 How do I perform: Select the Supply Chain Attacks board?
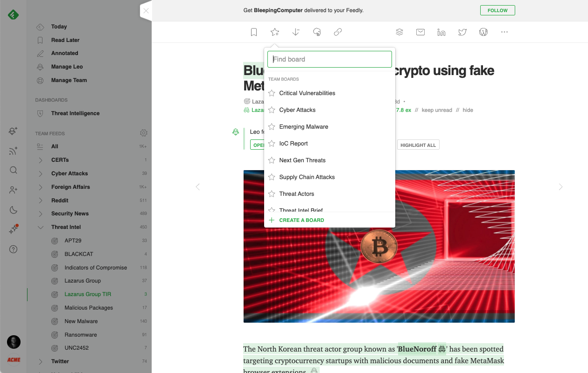click(307, 177)
